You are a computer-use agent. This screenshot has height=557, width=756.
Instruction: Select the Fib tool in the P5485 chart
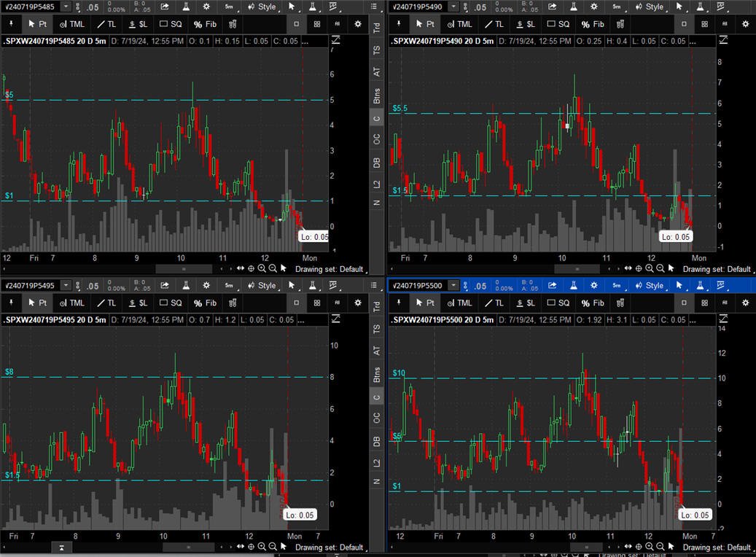(205, 24)
